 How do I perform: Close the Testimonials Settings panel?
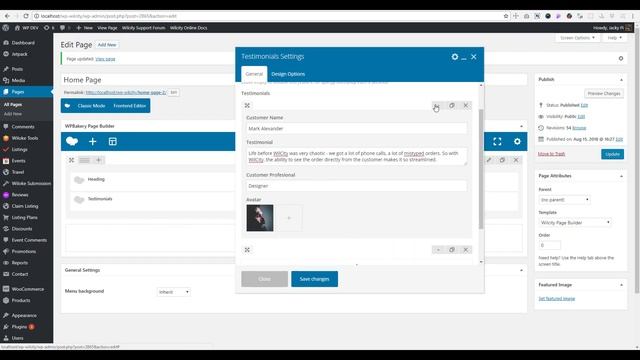(473, 57)
